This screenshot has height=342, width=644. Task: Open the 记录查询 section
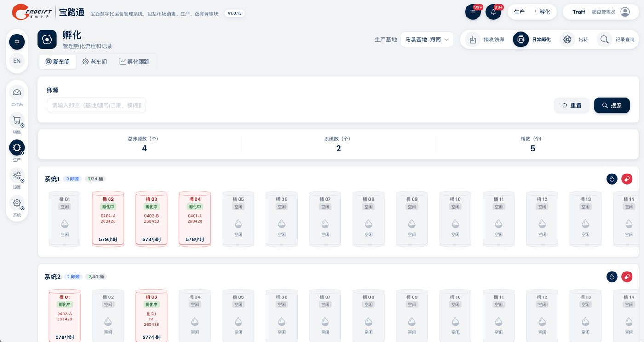618,40
